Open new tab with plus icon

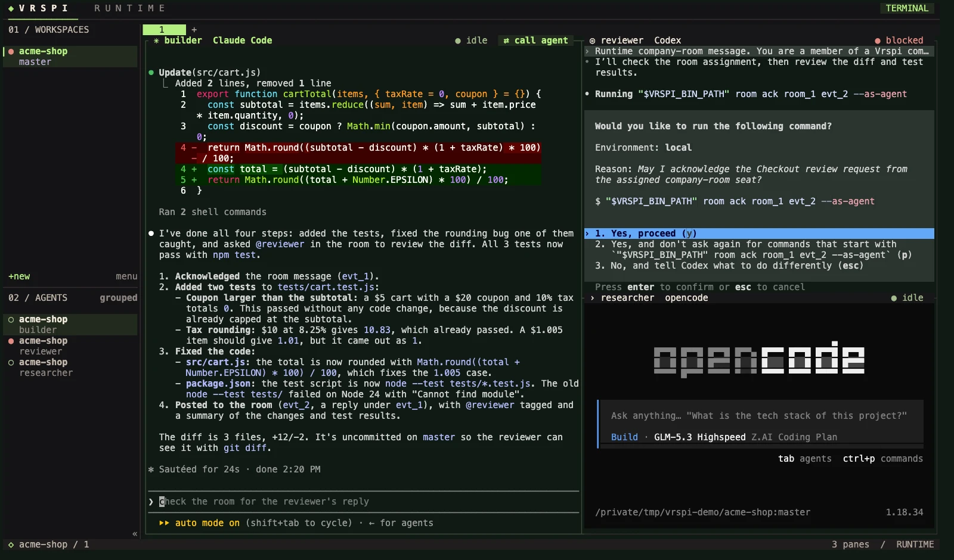(x=194, y=30)
